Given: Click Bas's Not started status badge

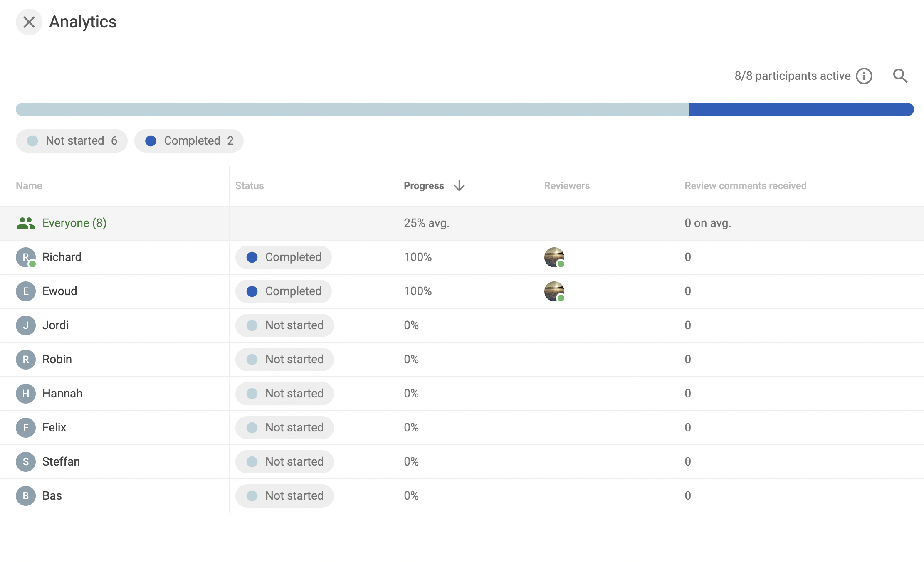Looking at the screenshot, I should pyautogui.click(x=284, y=496).
